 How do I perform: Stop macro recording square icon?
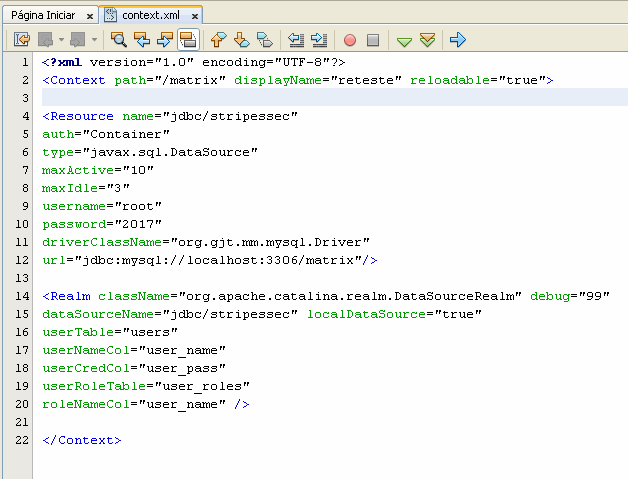[373, 40]
